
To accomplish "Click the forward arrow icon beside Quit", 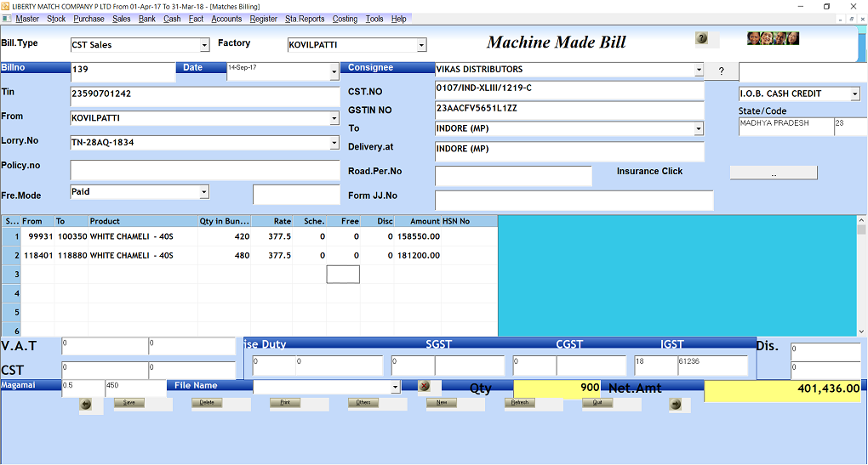I will 674,405.
